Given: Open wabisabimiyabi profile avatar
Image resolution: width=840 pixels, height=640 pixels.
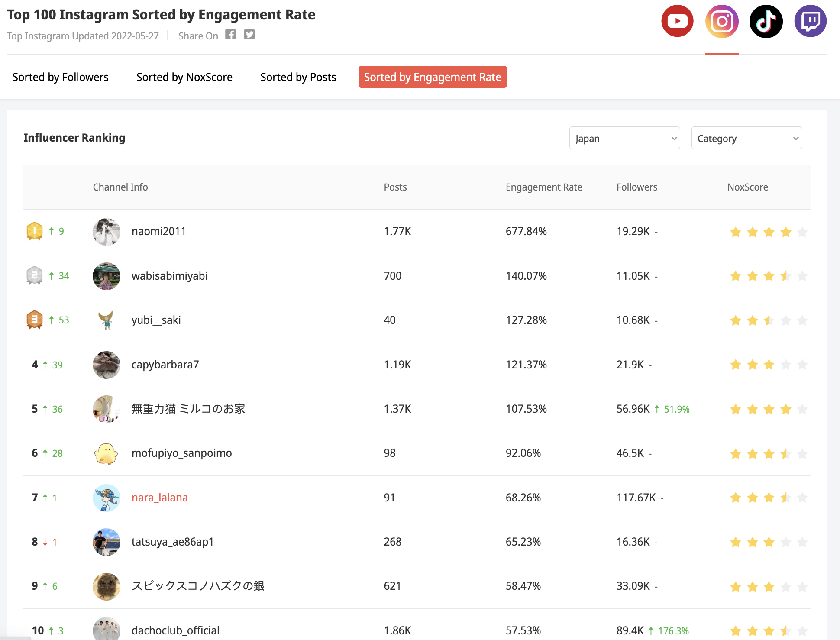Looking at the screenshot, I should click(x=107, y=276).
